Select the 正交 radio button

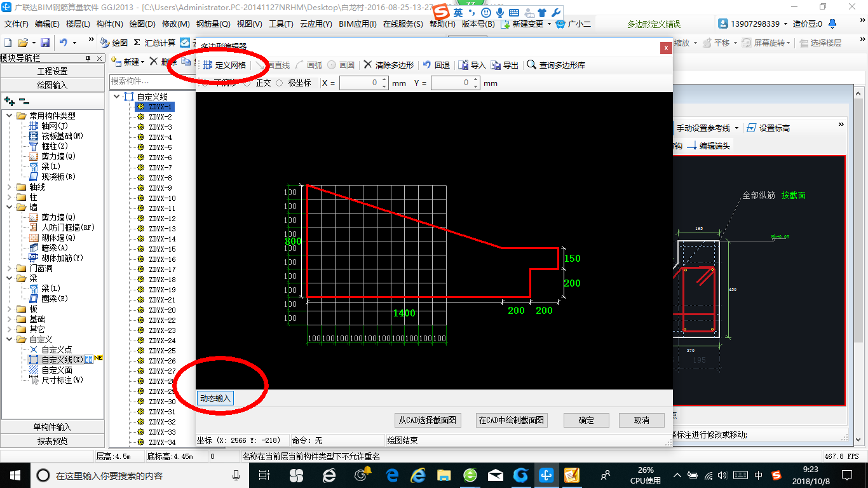[247, 83]
